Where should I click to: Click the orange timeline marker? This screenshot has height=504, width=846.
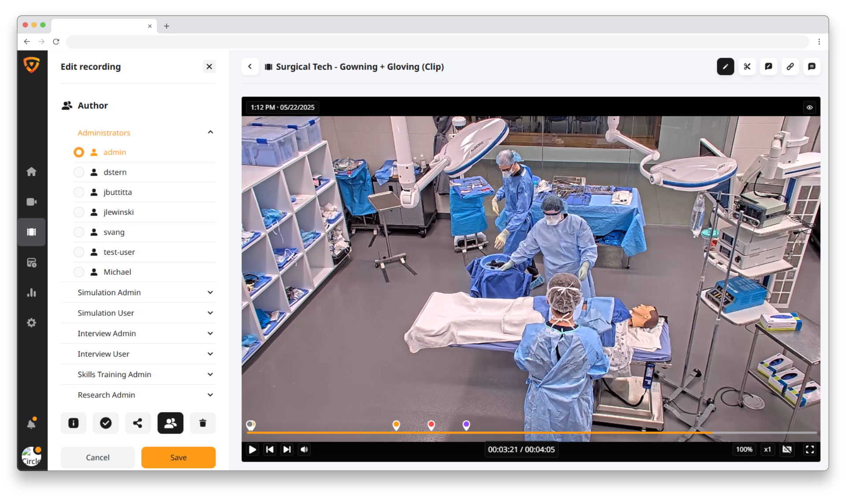coord(396,425)
